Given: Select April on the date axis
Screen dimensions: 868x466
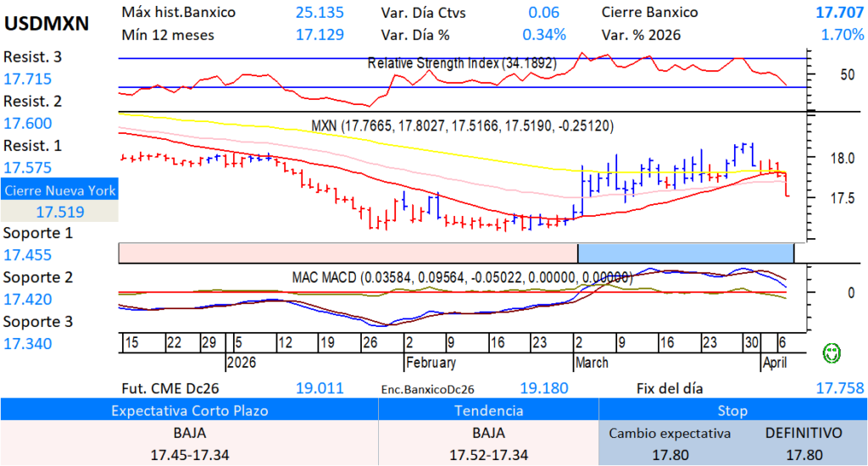Looking at the screenshot, I should click(x=774, y=363).
